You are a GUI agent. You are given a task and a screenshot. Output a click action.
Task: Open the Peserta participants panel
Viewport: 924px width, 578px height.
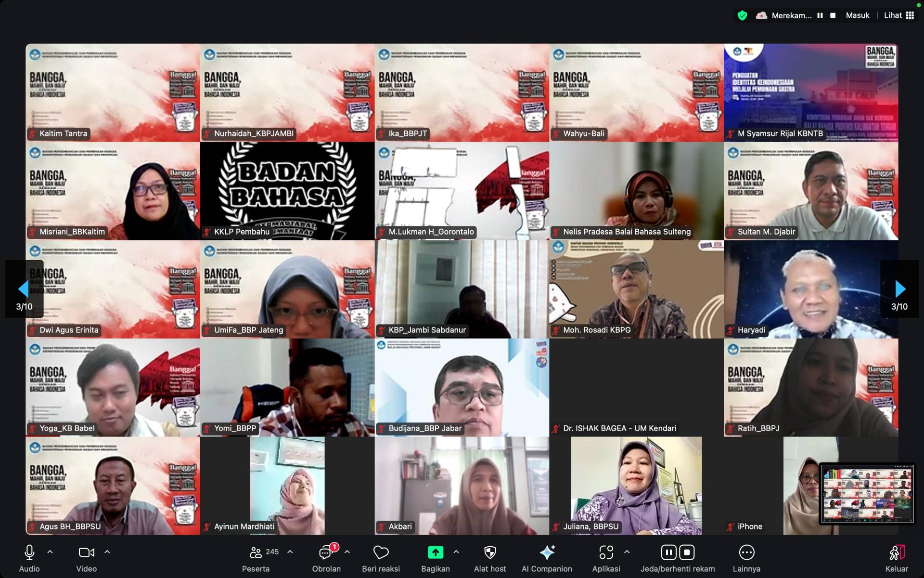256,552
